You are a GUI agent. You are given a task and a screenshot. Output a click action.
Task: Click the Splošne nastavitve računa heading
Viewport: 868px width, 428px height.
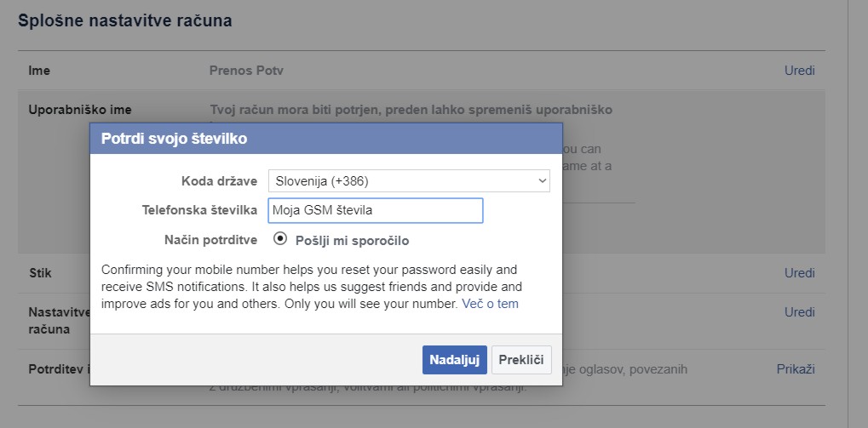click(x=125, y=20)
